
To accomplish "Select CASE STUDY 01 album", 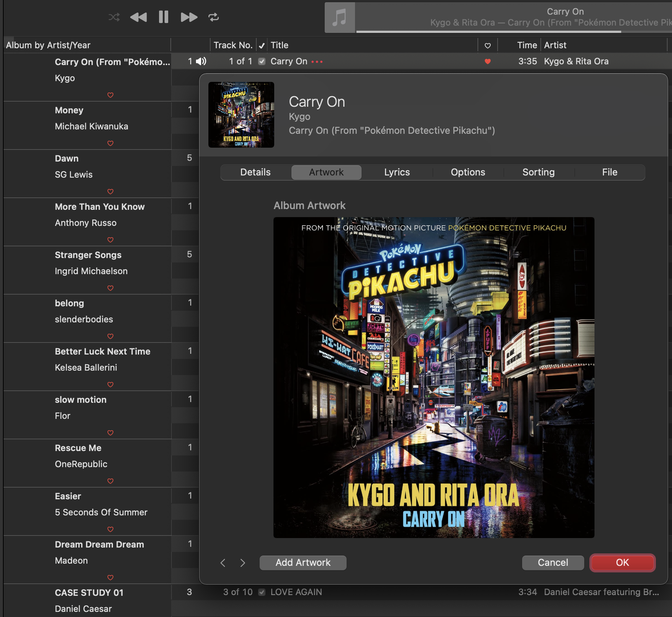I will point(87,601).
